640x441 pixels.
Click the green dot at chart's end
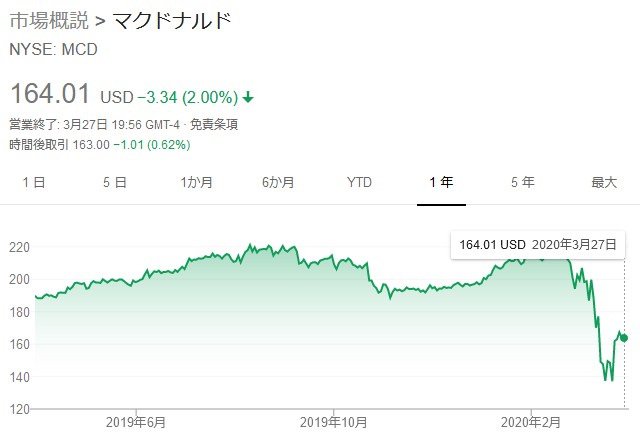pos(625,337)
